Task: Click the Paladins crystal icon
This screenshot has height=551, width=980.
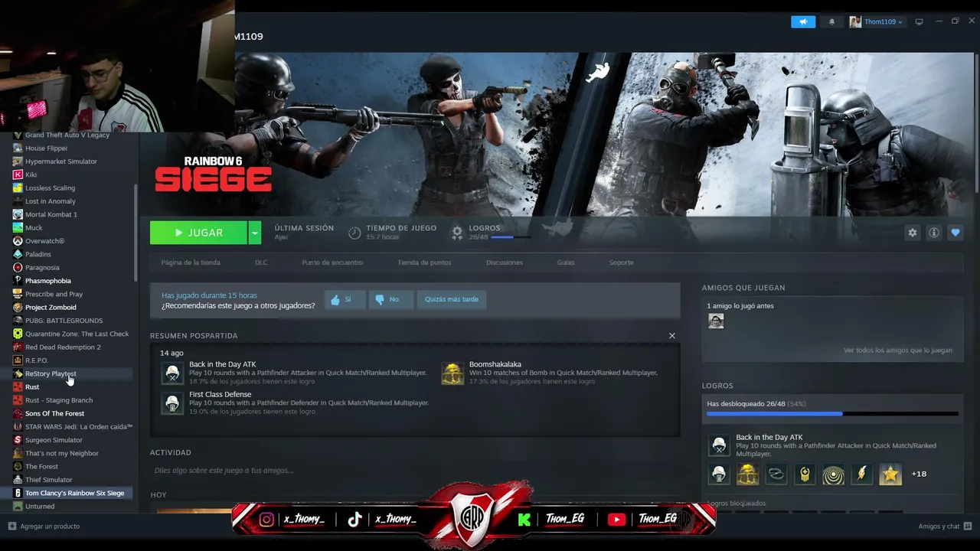Action: pyautogui.click(x=18, y=254)
